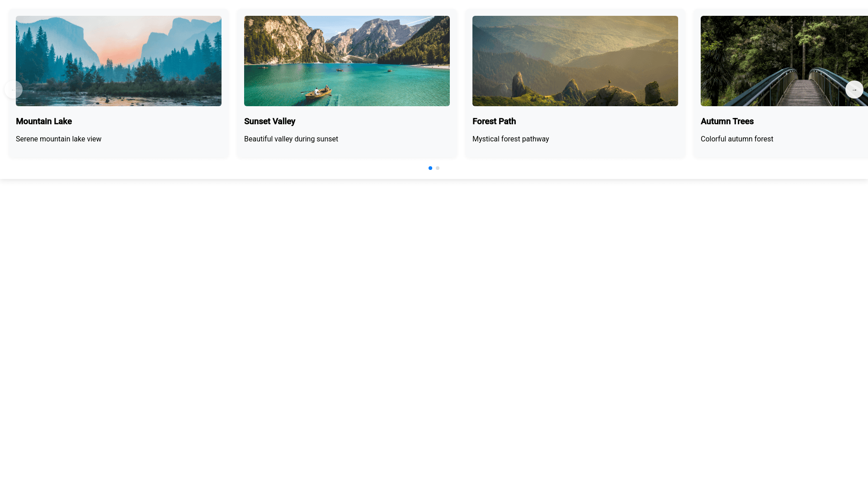The width and height of the screenshot is (868, 488).
Task: Click 'Mystical forest pathway' description
Action: [x=510, y=139]
